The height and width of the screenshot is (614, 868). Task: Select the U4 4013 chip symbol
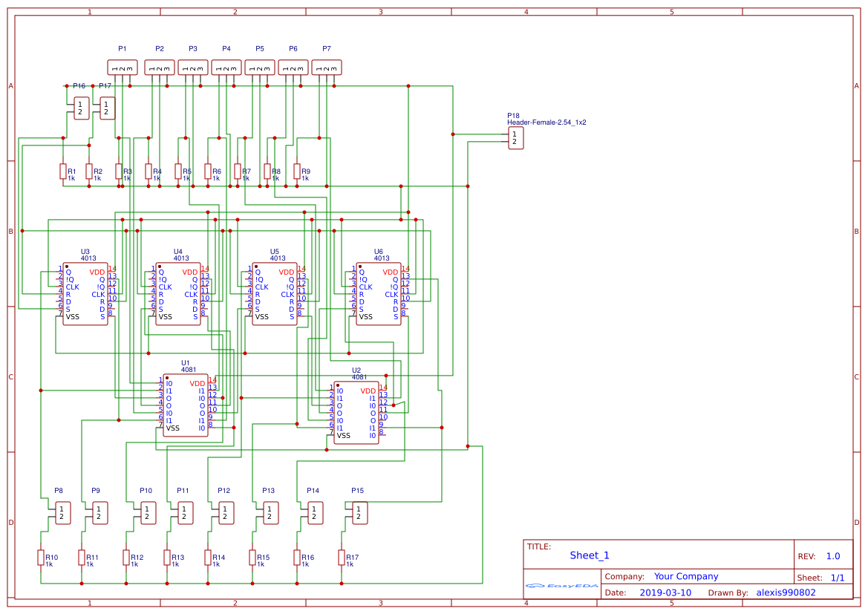point(178,294)
